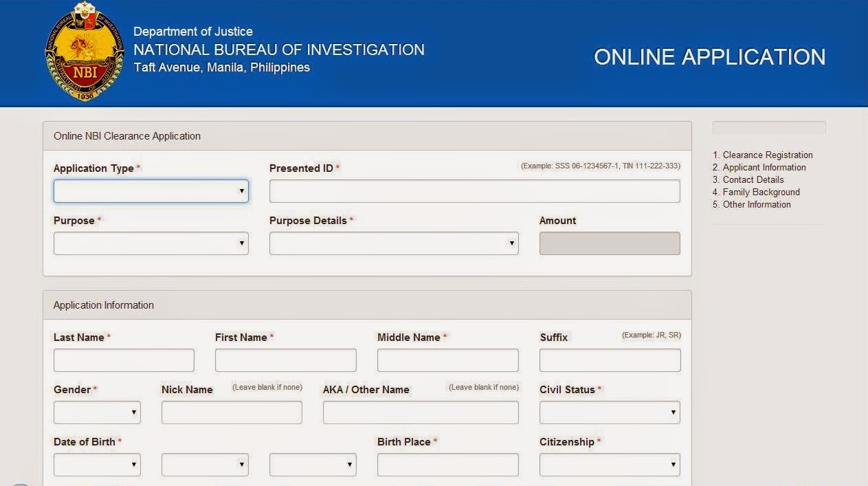
Task: Click the Application Information section header
Action: pos(367,305)
